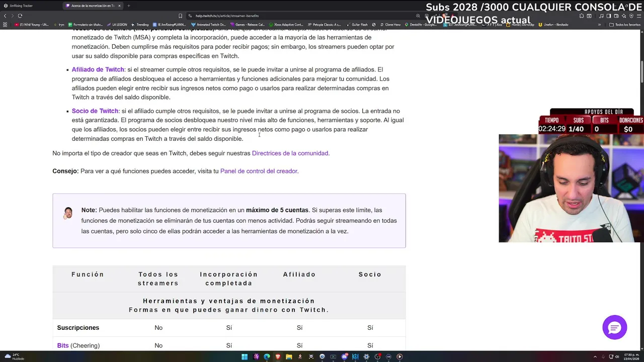
Task: Click 'No' in the Bits (Cheering) row
Action: click(x=158, y=345)
